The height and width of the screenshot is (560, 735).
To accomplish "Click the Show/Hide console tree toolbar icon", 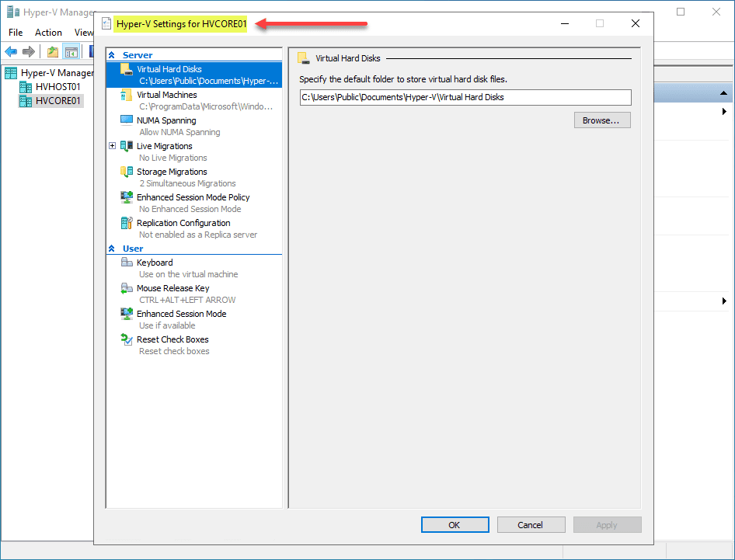I will tap(71, 51).
